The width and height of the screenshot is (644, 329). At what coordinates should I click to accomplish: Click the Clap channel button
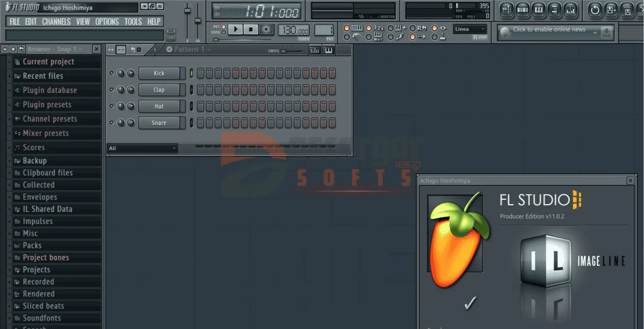[x=159, y=90]
